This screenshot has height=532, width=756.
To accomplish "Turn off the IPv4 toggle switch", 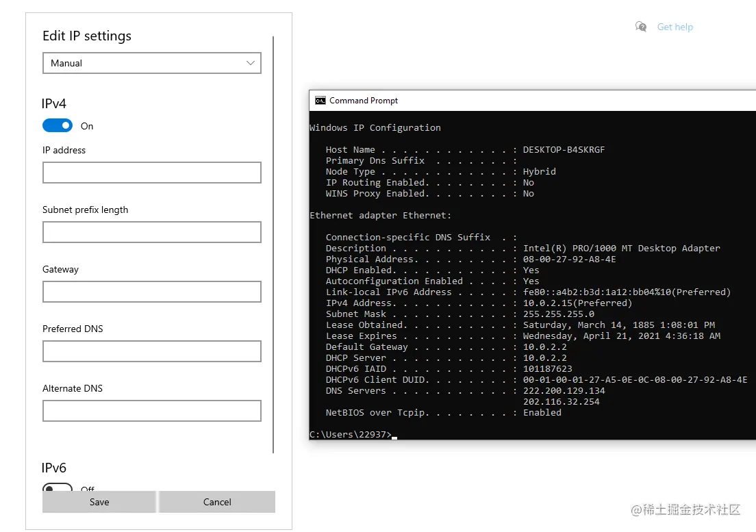I will (x=58, y=126).
